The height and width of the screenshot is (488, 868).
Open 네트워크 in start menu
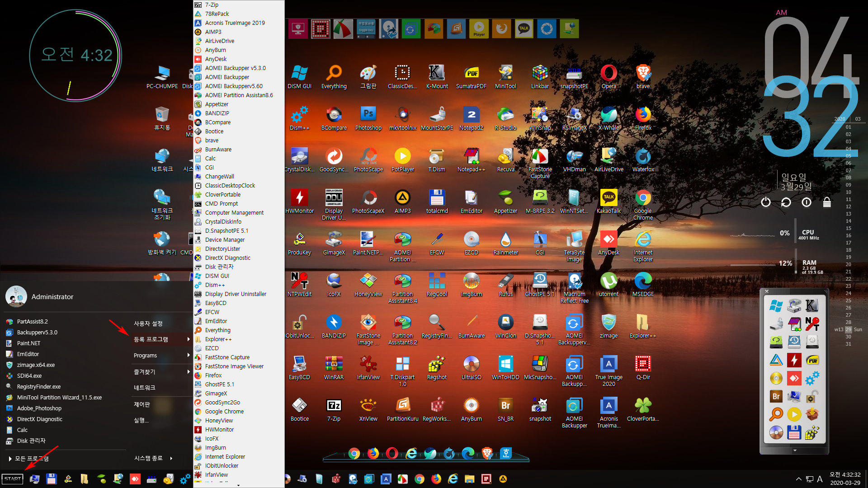coord(144,388)
